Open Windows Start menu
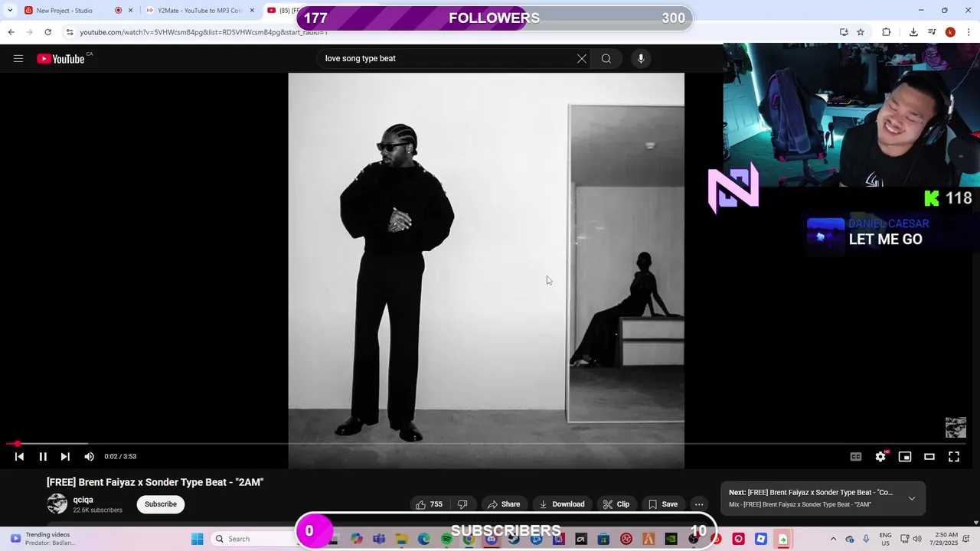The image size is (980, 551). [197, 539]
